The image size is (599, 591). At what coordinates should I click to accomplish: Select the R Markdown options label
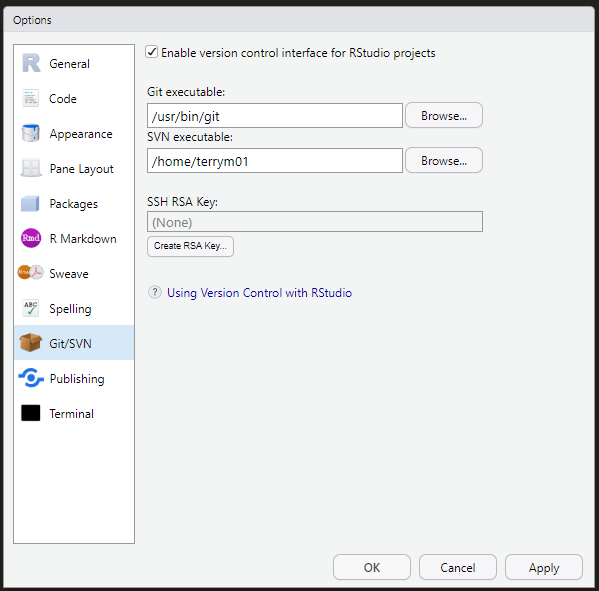coord(83,239)
